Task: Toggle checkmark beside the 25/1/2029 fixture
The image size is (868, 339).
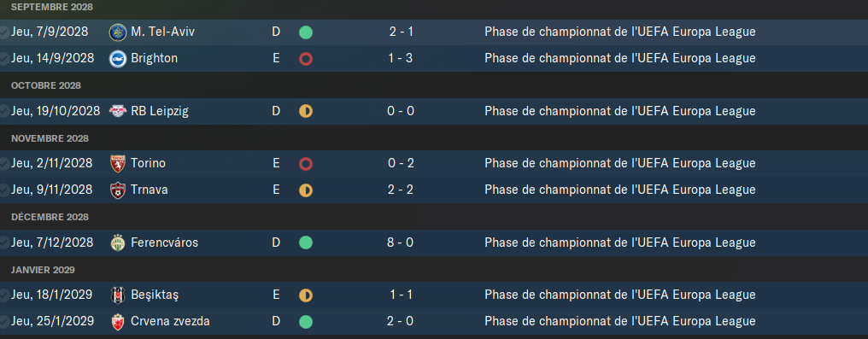Action: 4,321
